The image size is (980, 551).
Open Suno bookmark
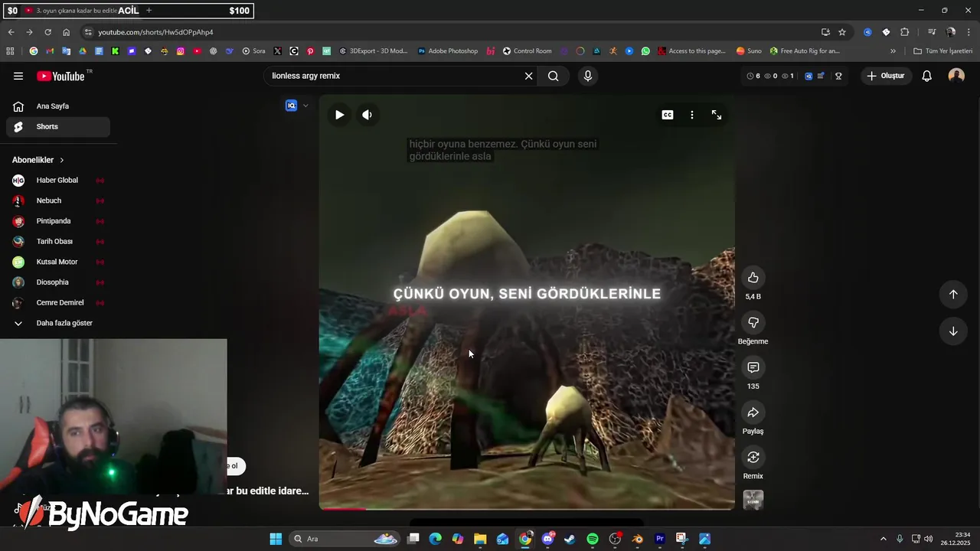tap(749, 51)
